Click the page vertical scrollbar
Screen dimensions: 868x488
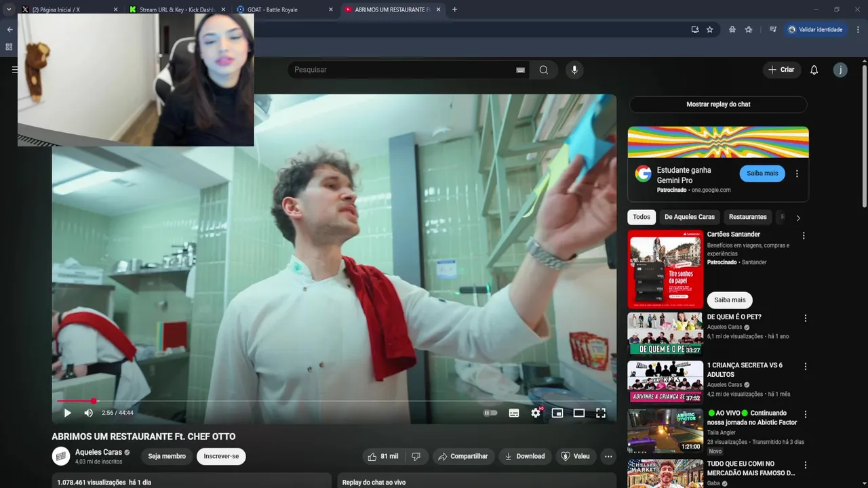(x=865, y=136)
